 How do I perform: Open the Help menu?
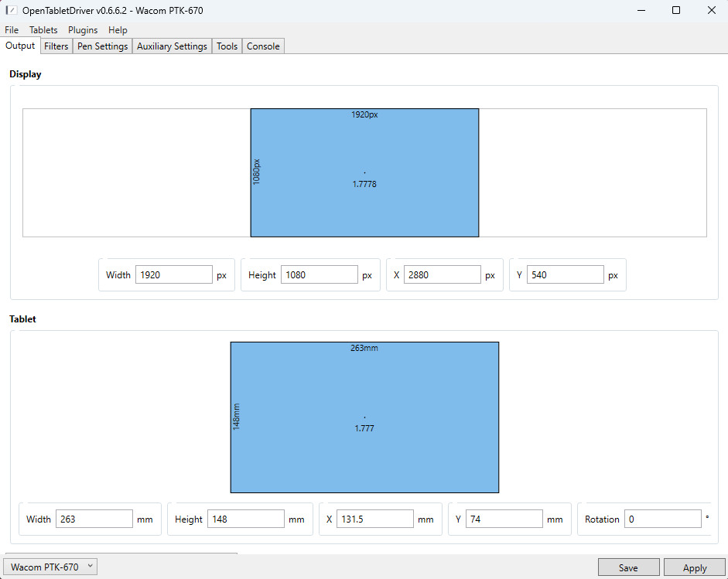(118, 30)
